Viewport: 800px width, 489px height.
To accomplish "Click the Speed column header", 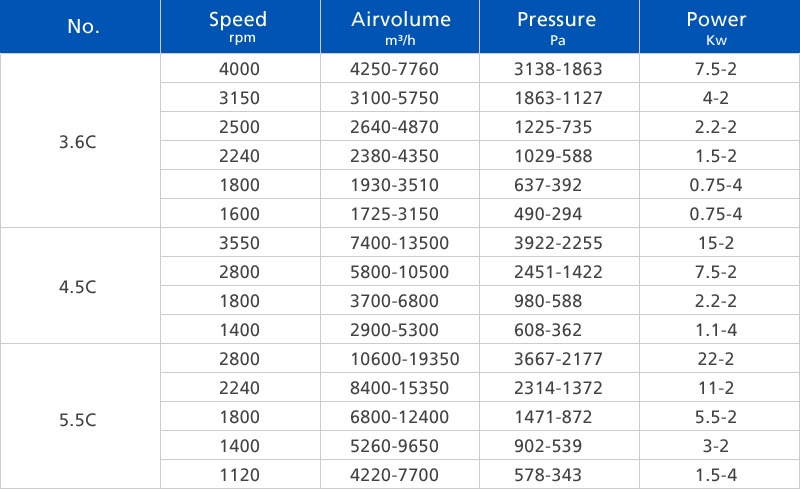I will point(238,26).
